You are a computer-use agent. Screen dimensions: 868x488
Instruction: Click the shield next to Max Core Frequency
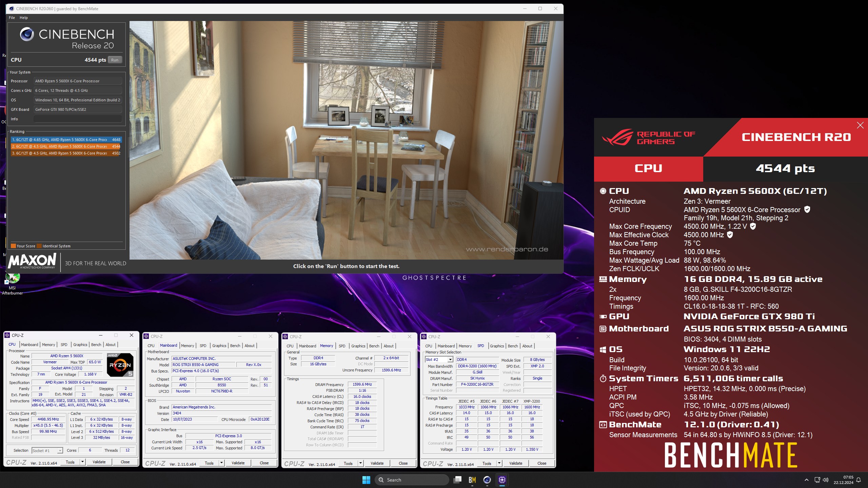[753, 226]
